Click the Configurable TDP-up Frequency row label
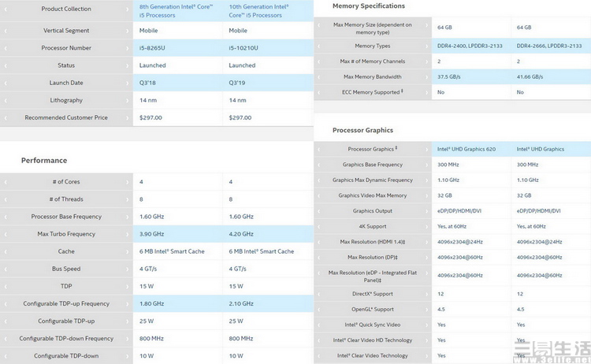Screen dimensions: 591x364 pos(66,303)
